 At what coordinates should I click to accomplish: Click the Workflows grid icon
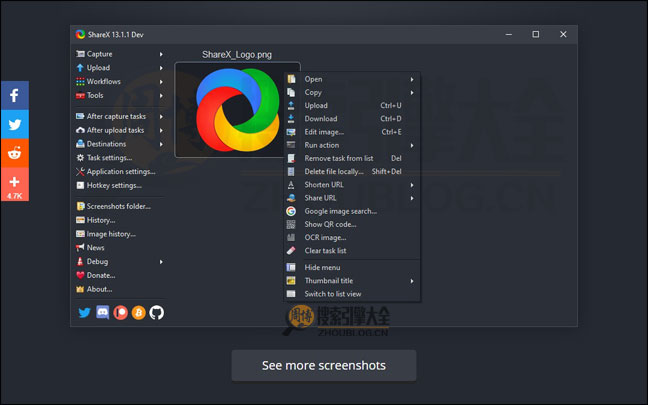80,82
